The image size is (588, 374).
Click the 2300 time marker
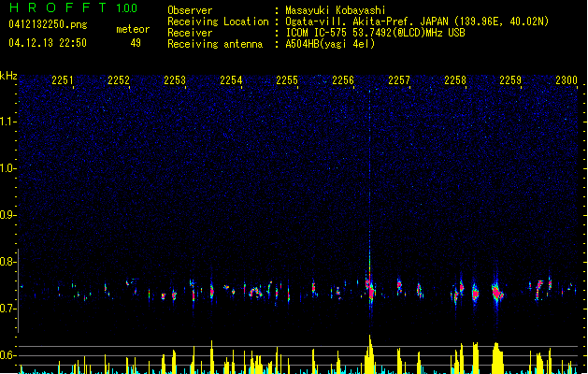click(566, 79)
